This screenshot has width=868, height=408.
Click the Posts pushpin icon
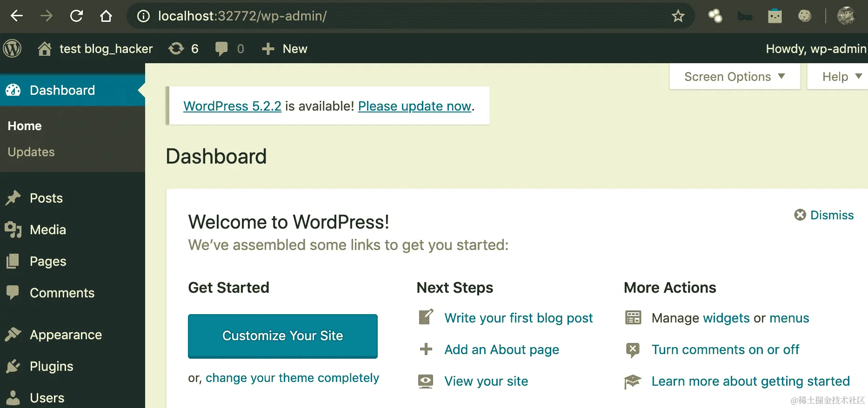click(13, 198)
